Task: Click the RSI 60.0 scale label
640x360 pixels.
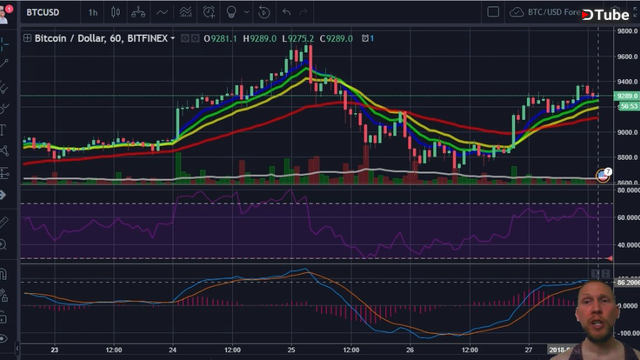Action: point(629,218)
